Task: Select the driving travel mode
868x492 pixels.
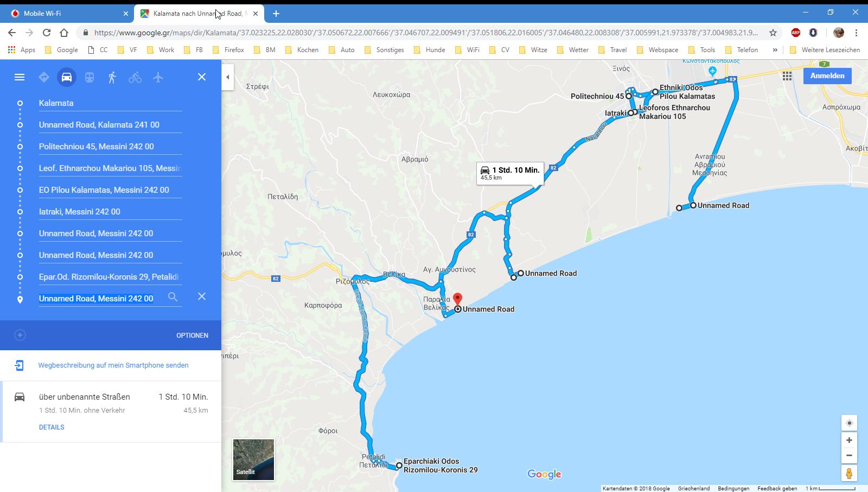Action: pos(67,77)
